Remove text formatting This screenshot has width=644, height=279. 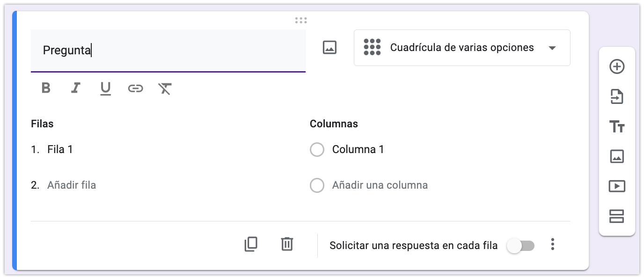[x=165, y=88]
